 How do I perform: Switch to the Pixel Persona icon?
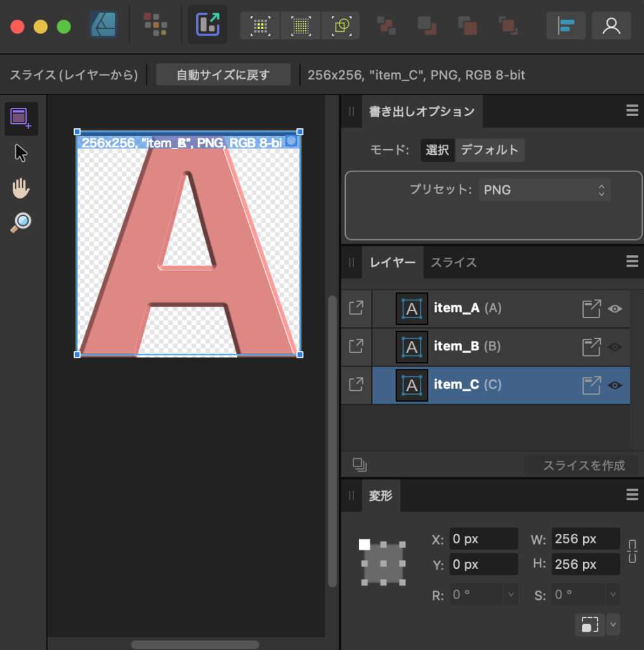pos(155,25)
